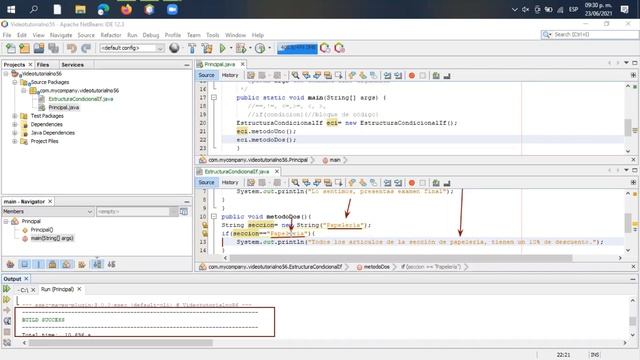Open the Navigate menu
Screen dimensions: 640x360
(x=61, y=35)
